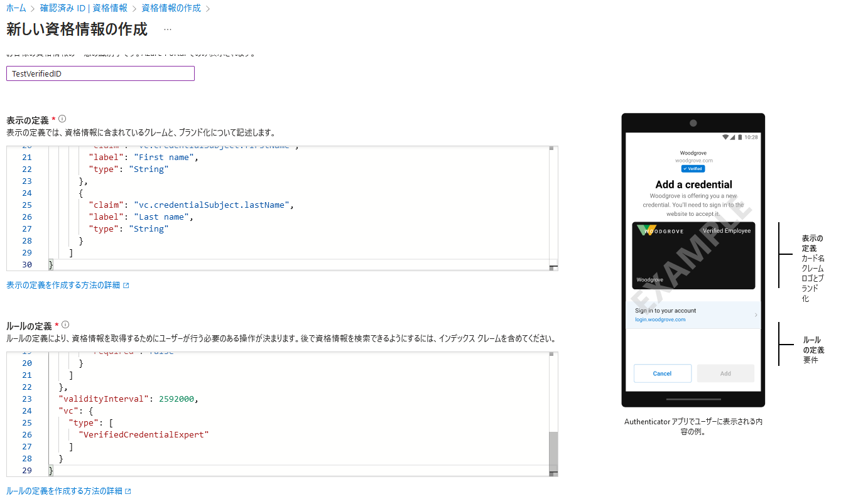Click the info icon beside 表示の定義
This screenshot has width=863, height=504.
click(62, 119)
